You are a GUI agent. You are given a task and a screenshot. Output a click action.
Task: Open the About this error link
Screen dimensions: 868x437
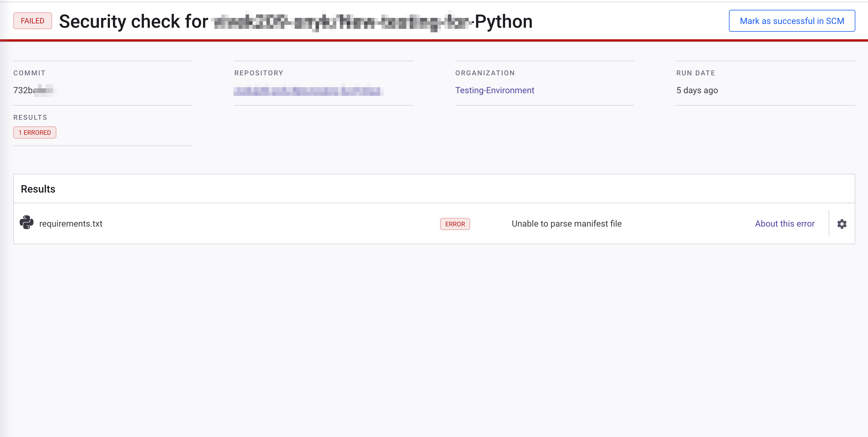tap(784, 223)
